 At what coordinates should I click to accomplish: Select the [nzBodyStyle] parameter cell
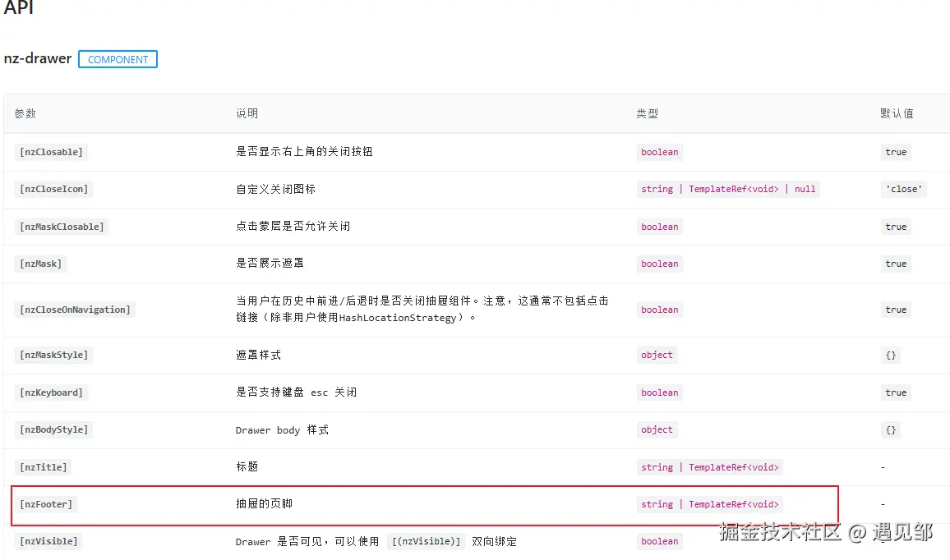[x=53, y=429]
